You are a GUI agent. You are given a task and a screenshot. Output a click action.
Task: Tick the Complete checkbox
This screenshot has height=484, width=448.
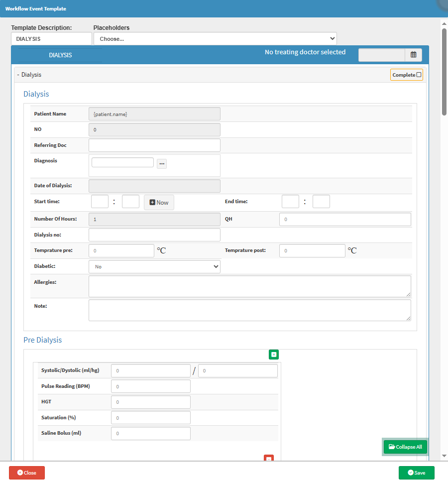[x=419, y=75]
